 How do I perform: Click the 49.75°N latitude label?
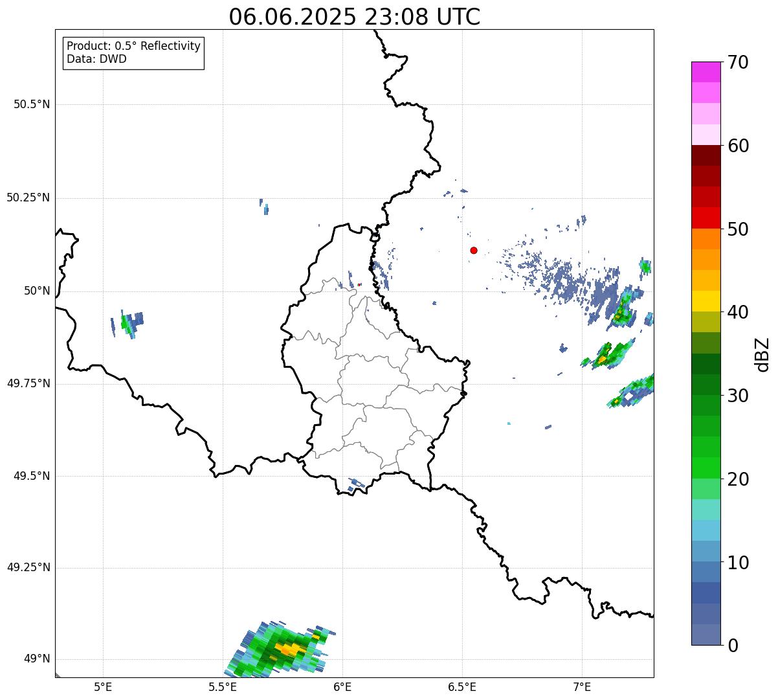click(x=28, y=383)
